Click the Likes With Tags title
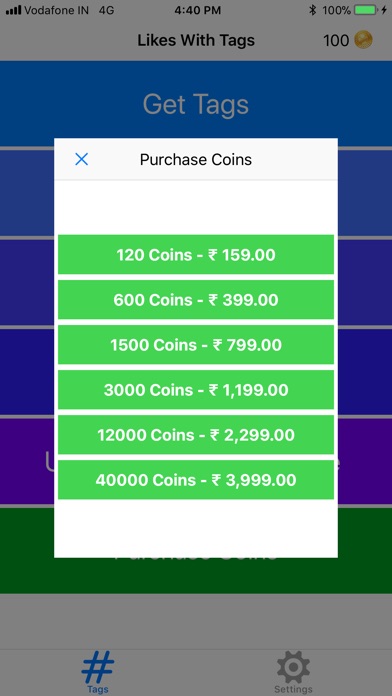The width and height of the screenshot is (392, 696). pos(196,40)
